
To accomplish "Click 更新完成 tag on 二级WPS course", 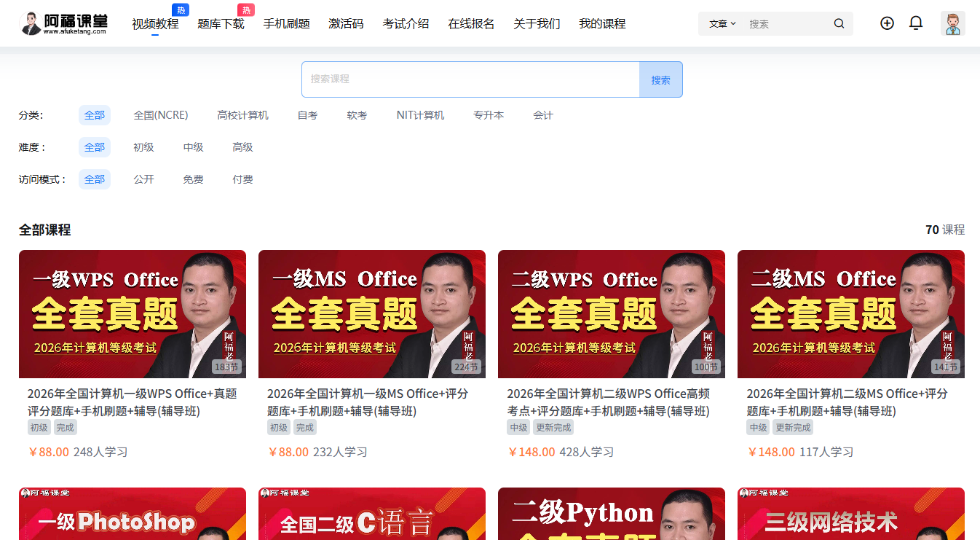I will tap(553, 428).
